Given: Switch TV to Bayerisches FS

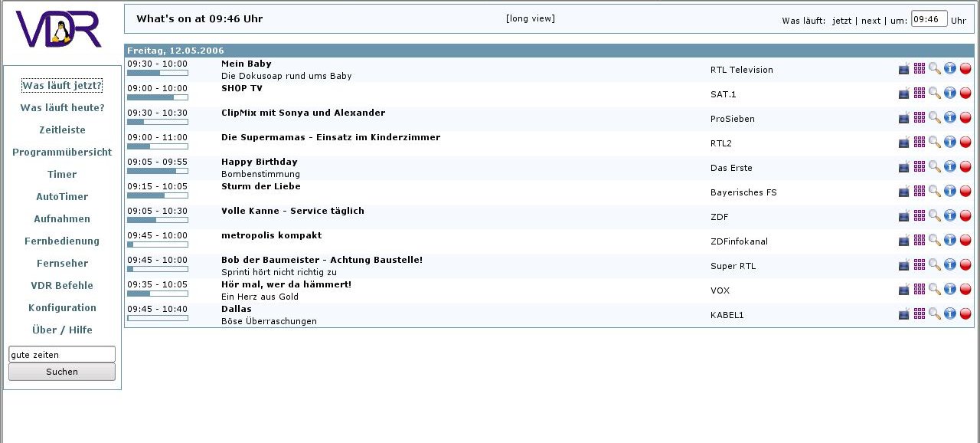Looking at the screenshot, I should 904,192.
